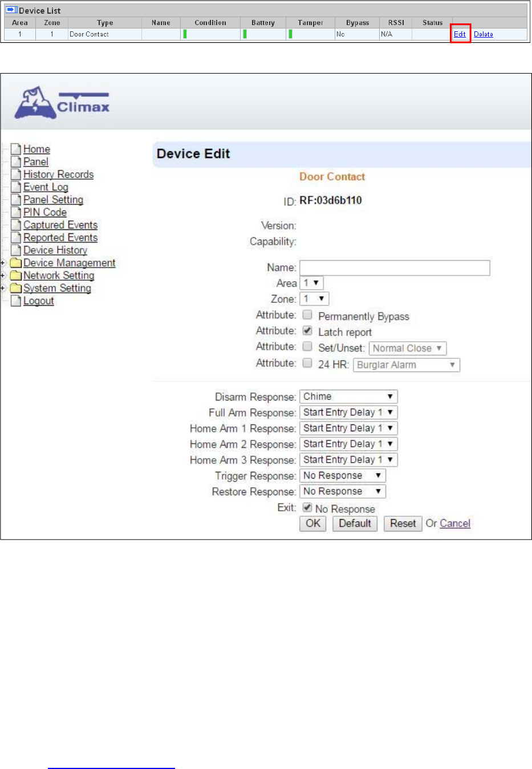Open the Network Setting link
This screenshot has width=532, height=769.
(x=59, y=276)
